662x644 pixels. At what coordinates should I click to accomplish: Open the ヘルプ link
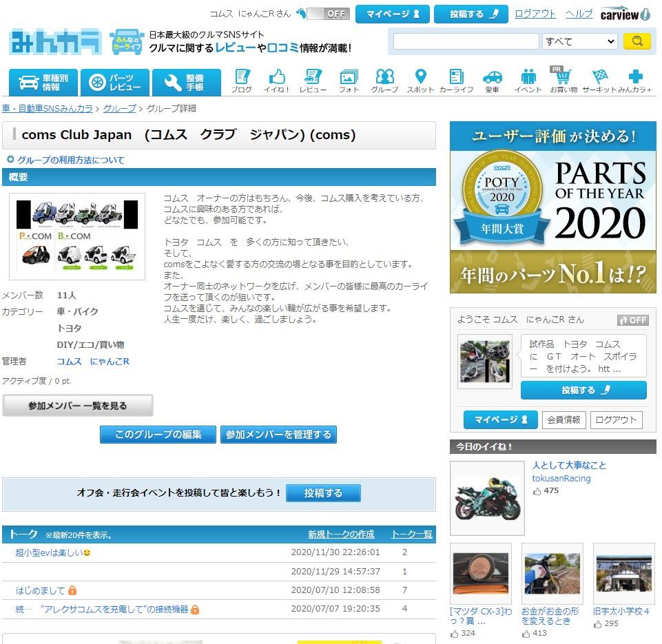pos(579,14)
